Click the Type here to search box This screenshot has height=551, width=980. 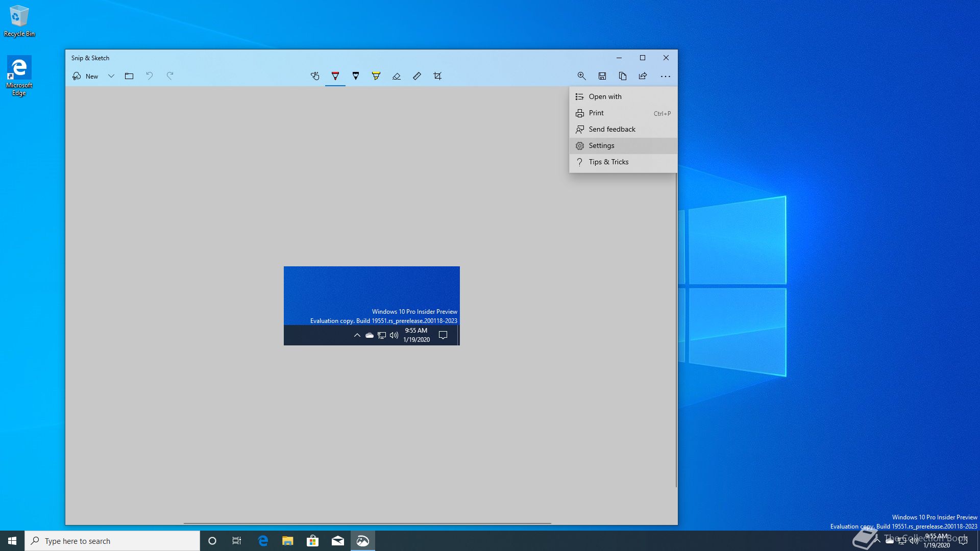coord(112,541)
